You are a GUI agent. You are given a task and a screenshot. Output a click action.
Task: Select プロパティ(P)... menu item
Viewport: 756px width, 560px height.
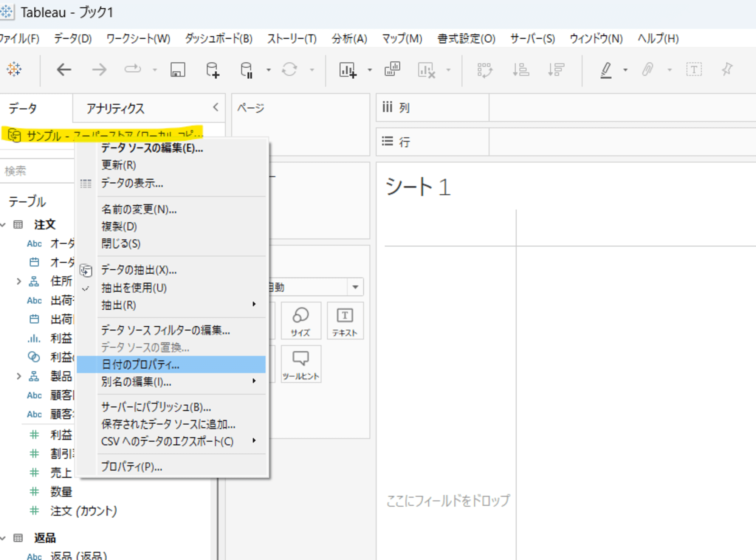coord(171,467)
